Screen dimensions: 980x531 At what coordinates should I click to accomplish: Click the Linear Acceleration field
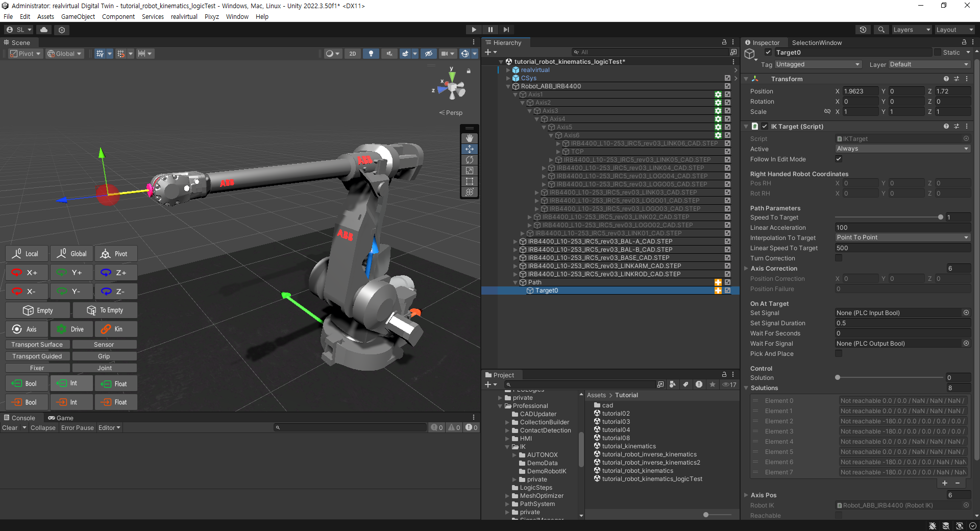coord(902,228)
